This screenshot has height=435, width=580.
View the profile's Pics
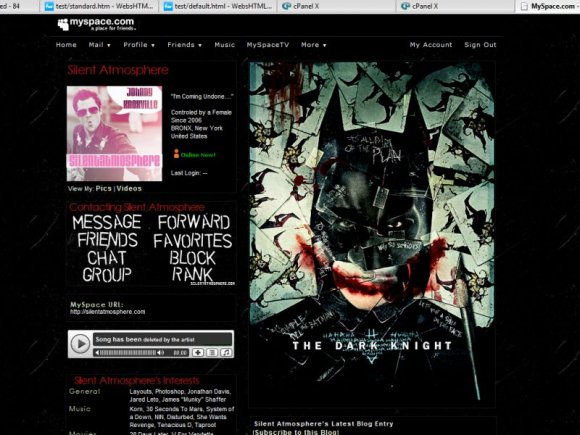[x=103, y=188]
